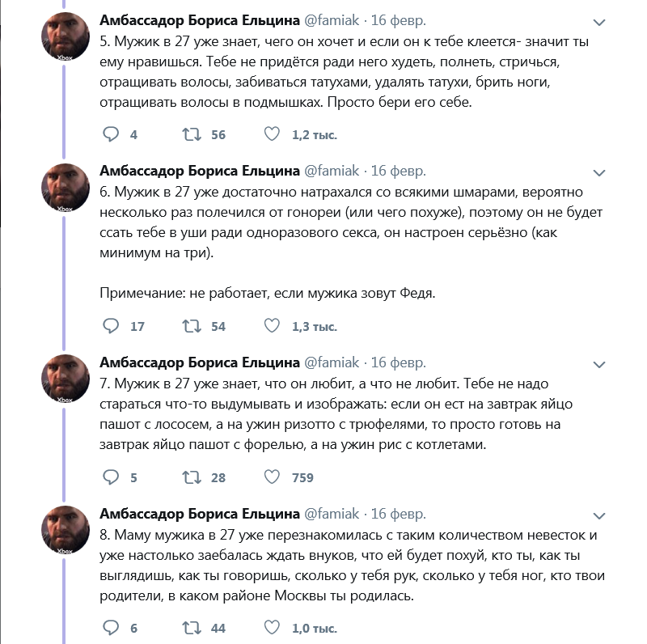This screenshot has height=644, width=647.
Task: Open the dropdown chevron on tweet 7
Action: tap(599, 365)
